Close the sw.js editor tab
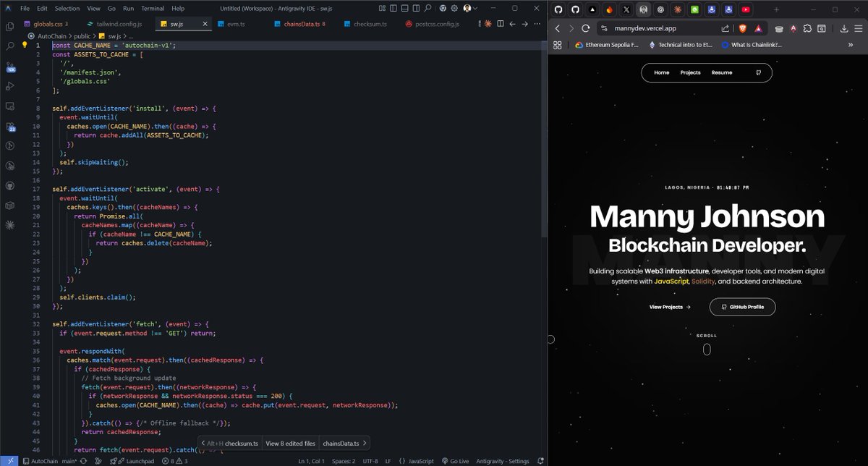The height and width of the screenshot is (466, 868). click(205, 24)
